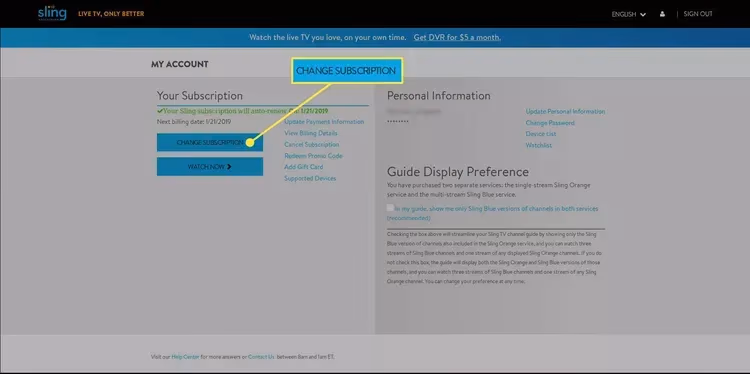
Task: Enable show only Sling Blue versions checkbox
Action: click(x=390, y=208)
